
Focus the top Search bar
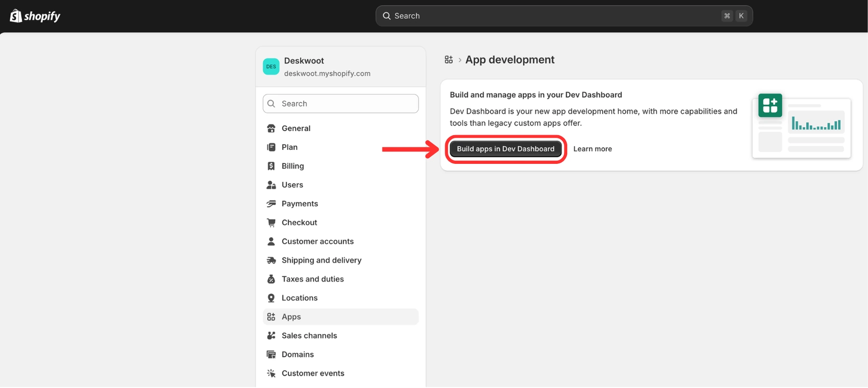[564, 16]
